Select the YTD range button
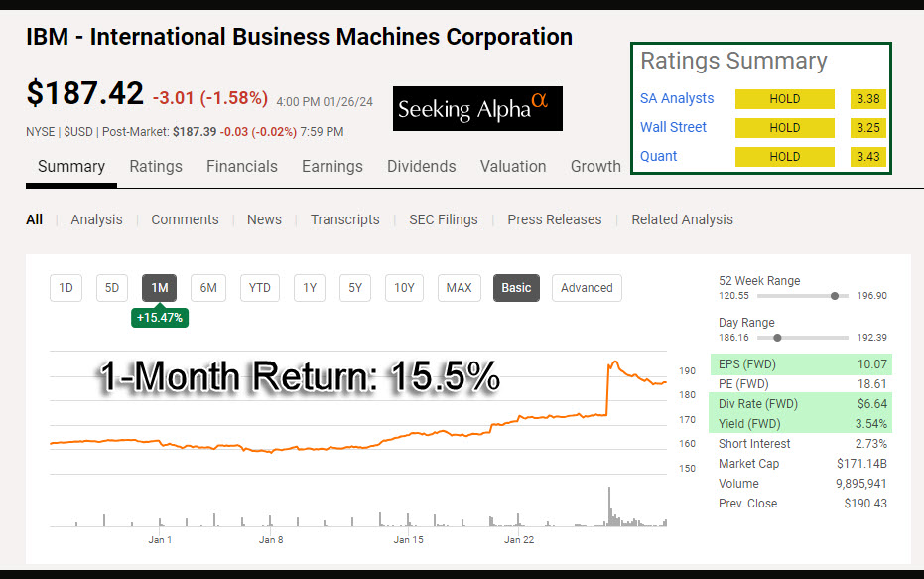This screenshot has width=924, height=579. click(259, 288)
